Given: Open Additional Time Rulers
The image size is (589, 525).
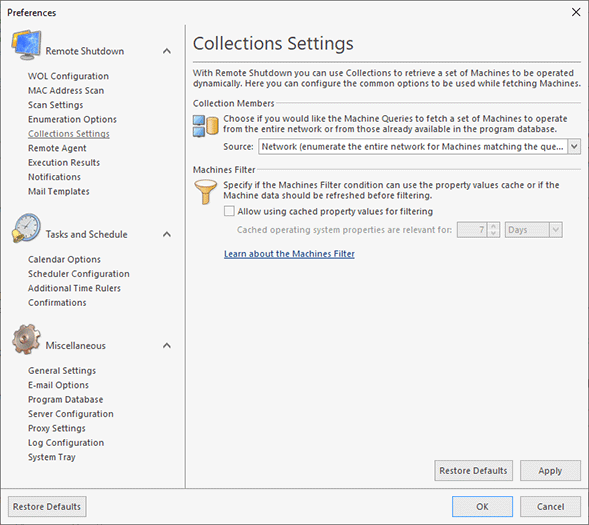Looking at the screenshot, I should click(74, 288).
